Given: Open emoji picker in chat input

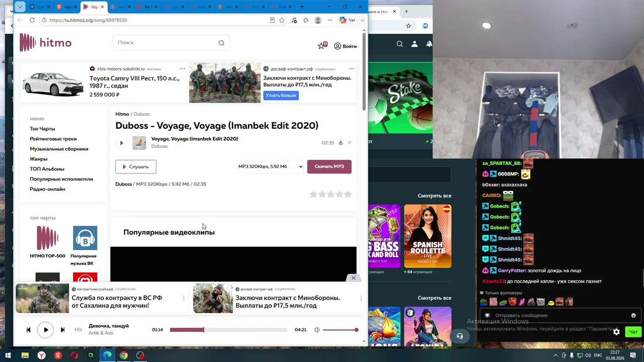Looking at the screenshot, I should (x=633, y=315).
